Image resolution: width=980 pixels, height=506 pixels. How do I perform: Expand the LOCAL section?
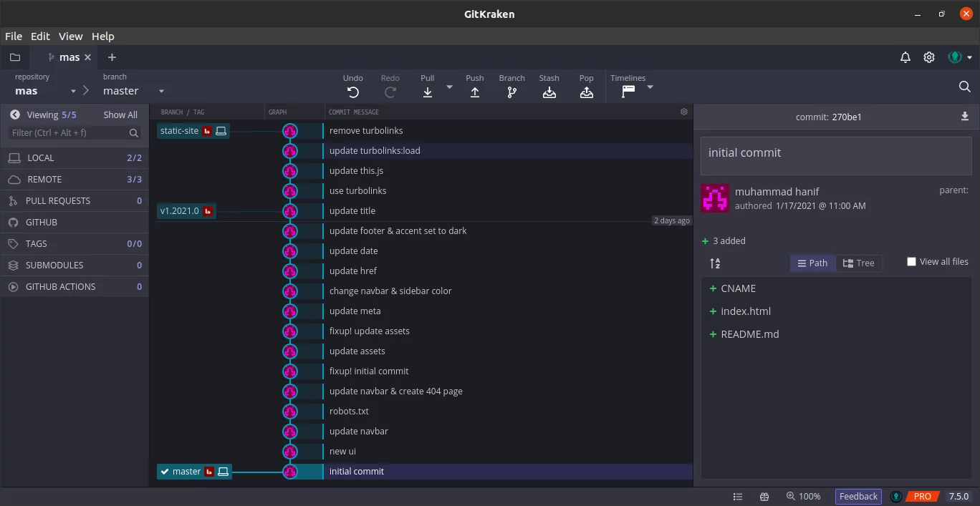(x=75, y=158)
